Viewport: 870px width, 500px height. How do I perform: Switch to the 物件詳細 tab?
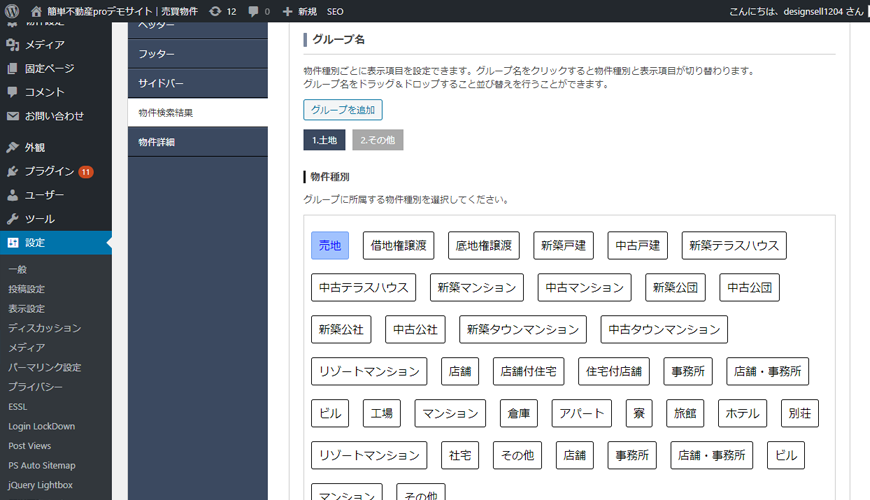click(x=157, y=142)
